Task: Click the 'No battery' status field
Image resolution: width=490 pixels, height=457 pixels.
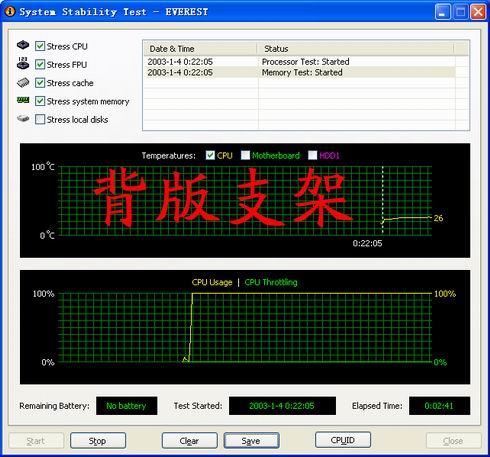Action: point(127,406)
